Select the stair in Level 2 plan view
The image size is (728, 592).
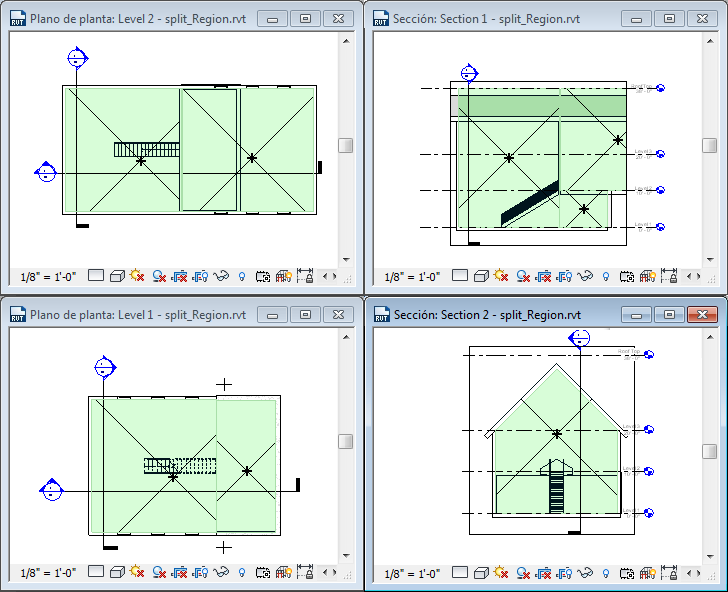tap(147, 150)
